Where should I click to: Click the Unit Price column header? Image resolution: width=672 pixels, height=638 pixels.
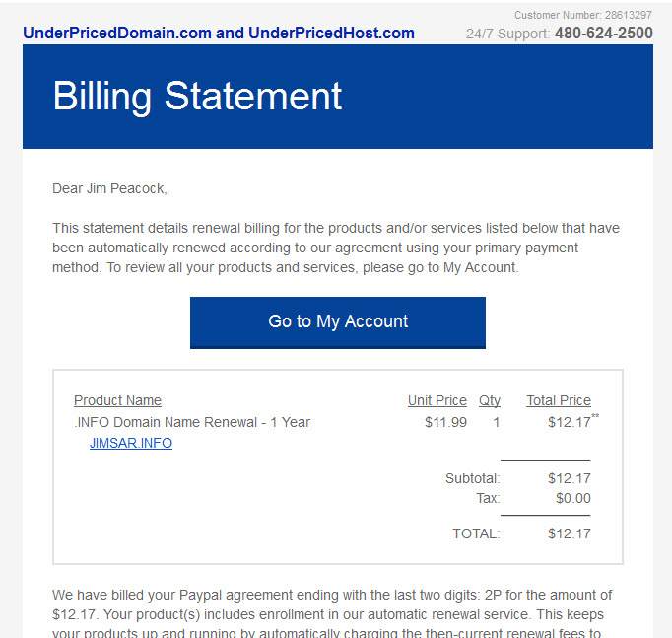(437, 400)
